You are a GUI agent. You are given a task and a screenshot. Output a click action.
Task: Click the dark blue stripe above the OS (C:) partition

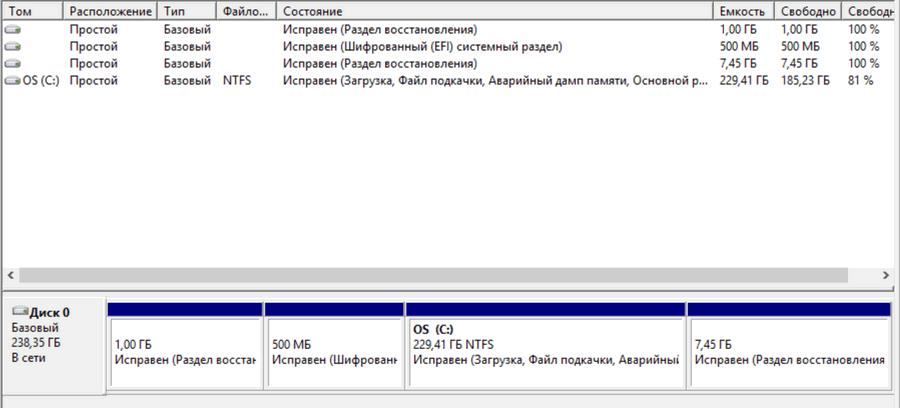tap(546, 310)
